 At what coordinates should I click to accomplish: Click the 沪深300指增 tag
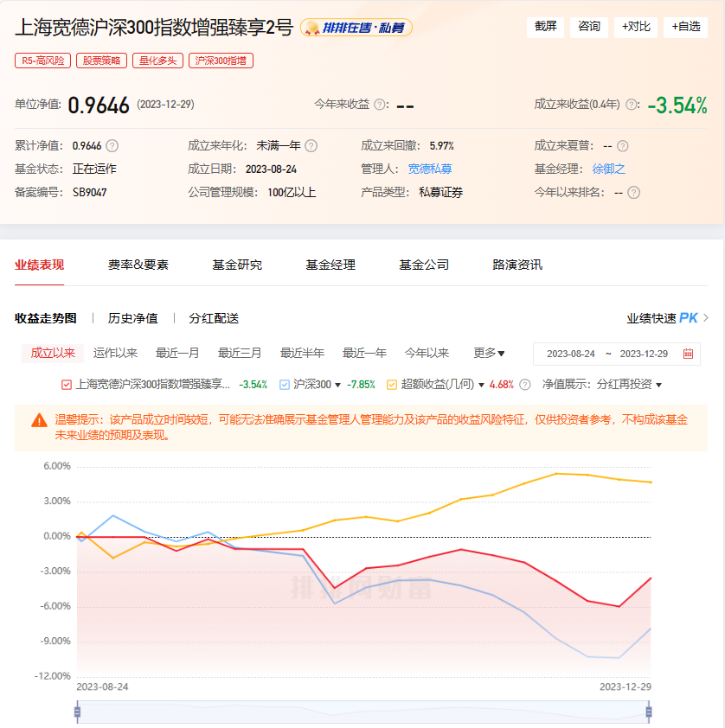point(221,61)
